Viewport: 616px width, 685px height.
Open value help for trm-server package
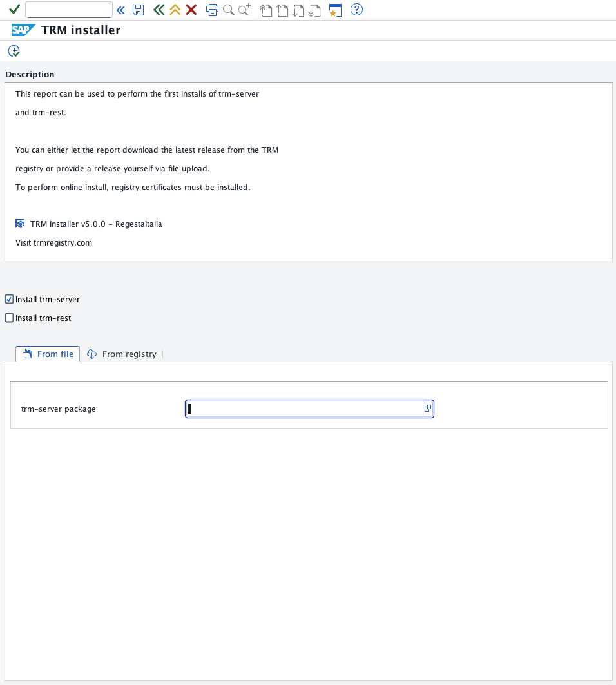tap(428, 409)
